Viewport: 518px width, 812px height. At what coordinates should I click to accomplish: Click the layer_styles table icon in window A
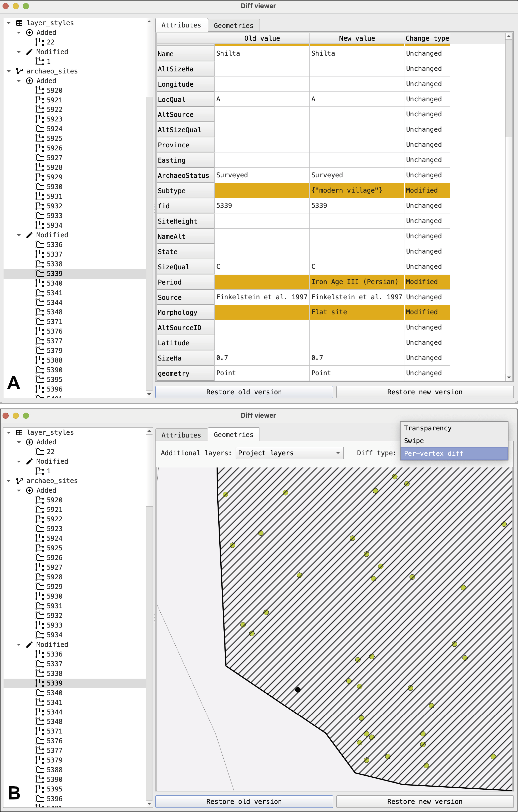tap(20, 23)
